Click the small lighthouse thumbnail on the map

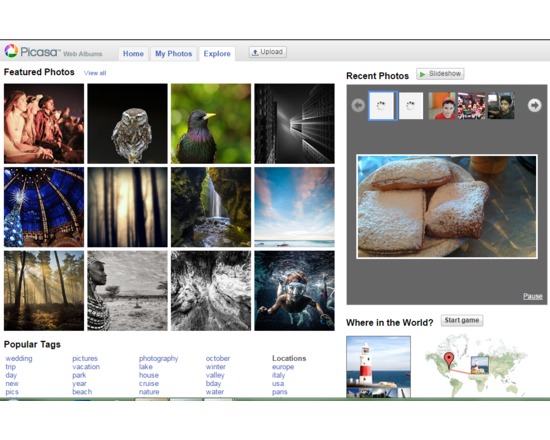[x=479, y=365]
